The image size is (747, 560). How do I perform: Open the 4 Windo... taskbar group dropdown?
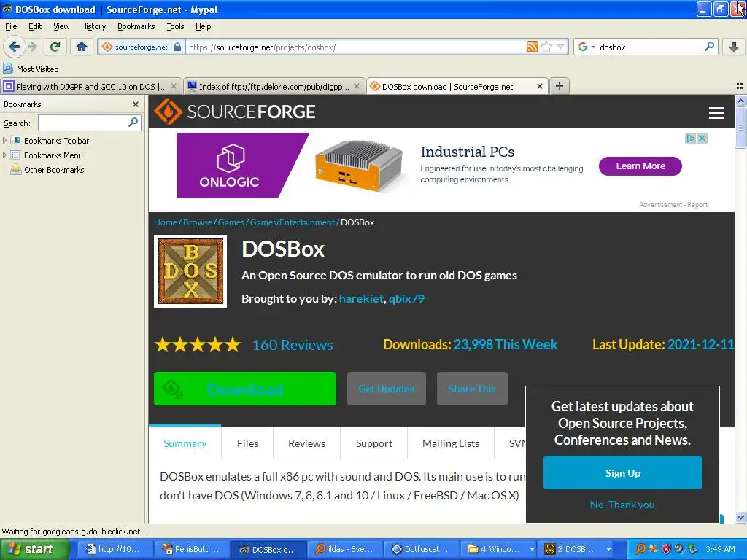(x=532, y=550)
